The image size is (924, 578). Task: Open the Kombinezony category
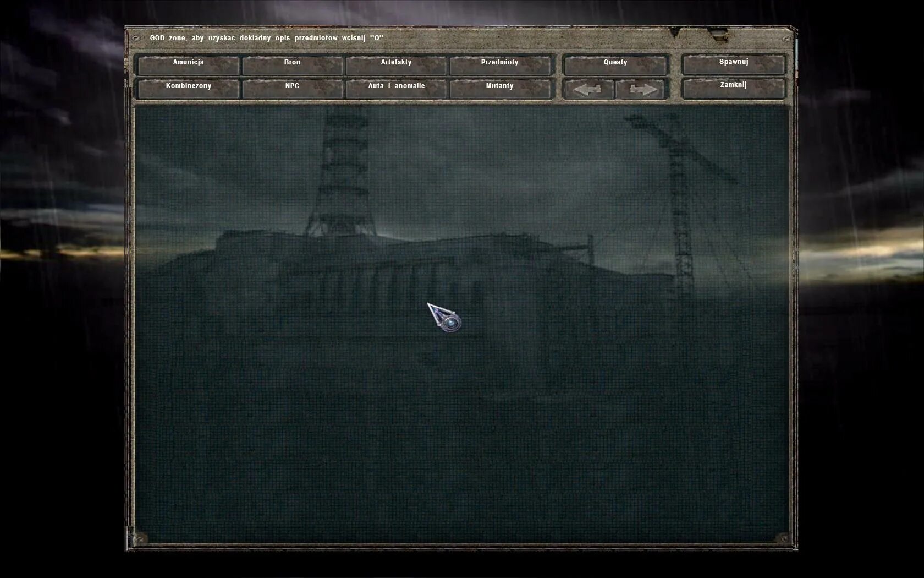pos(188,89)
